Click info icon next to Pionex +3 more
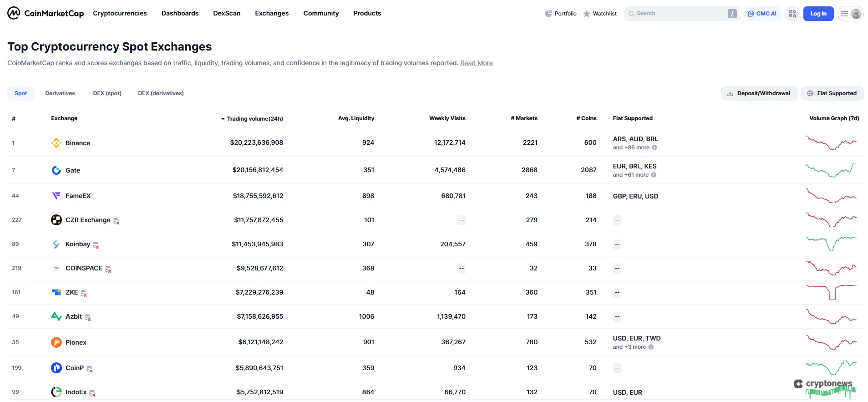This screenshot has width=868, height=402. pyautogui.click(x=651, y=347)
